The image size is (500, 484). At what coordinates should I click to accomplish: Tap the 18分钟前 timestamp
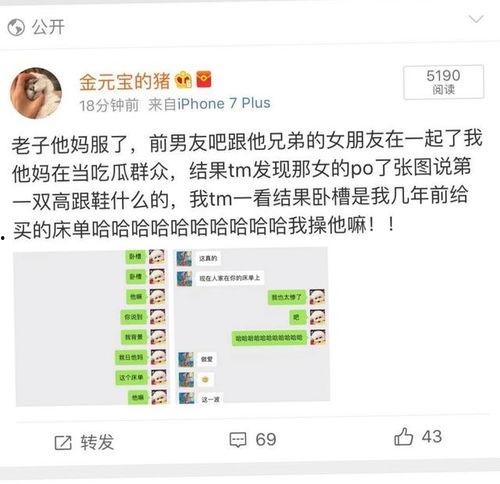click(109, 105)
